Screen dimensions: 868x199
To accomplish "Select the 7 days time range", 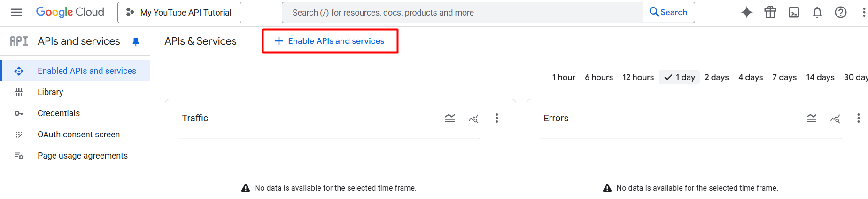I will pyautogui.click(x=784, y=77).
